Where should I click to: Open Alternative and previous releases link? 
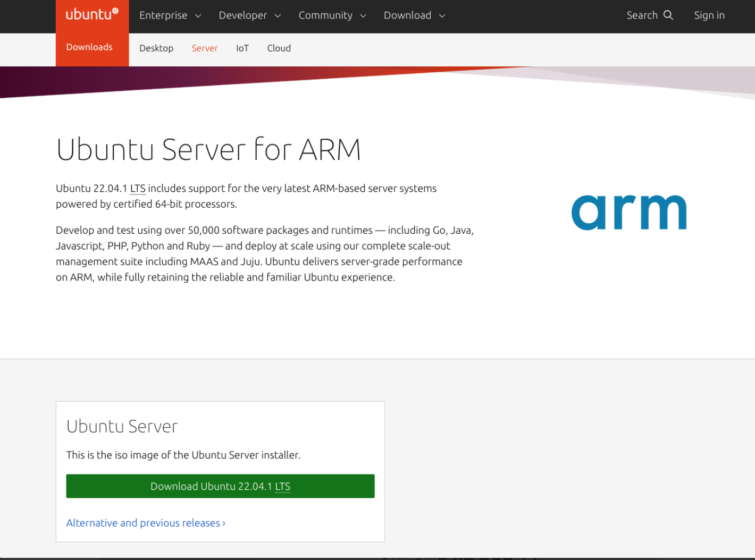coord(146,523)
